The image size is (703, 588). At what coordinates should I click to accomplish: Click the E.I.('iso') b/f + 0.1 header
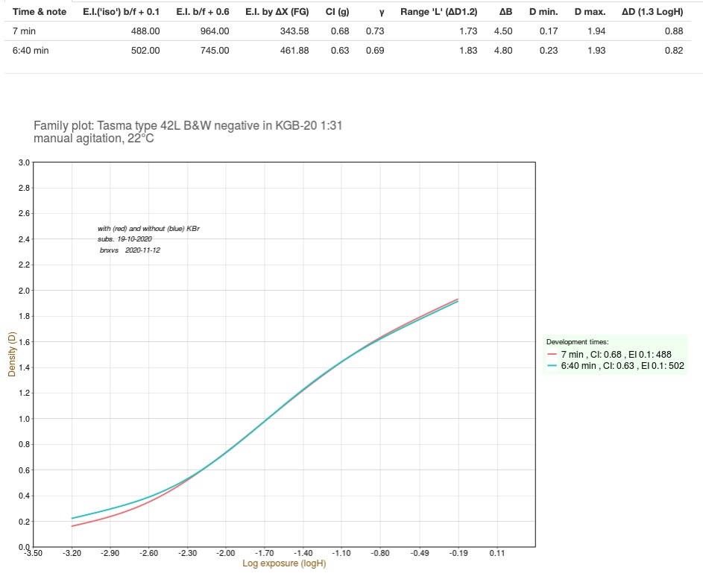click(121, 11)
